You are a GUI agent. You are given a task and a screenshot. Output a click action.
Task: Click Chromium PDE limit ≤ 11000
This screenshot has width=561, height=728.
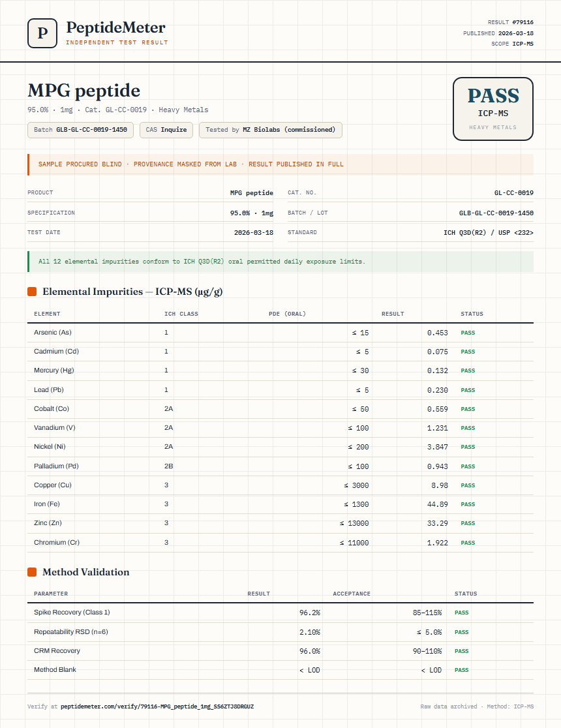coord(354,543)
